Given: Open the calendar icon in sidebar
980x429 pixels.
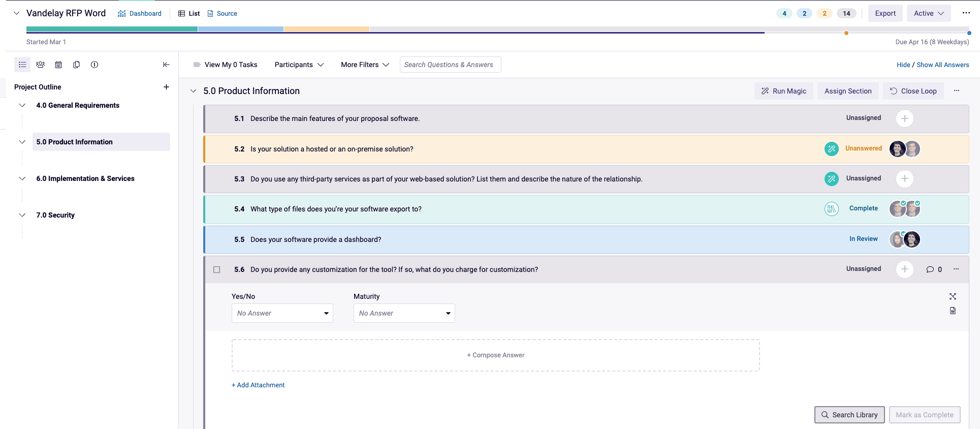Looking at the screenshot, I should click(x=58, y=65).
